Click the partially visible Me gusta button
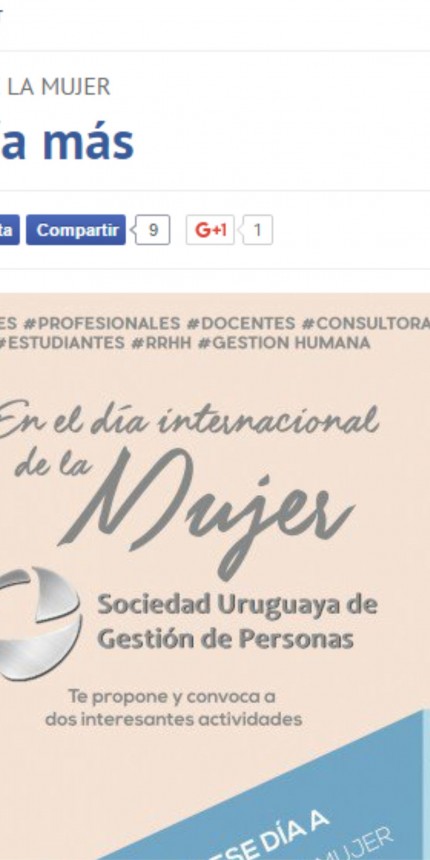Image resolution: width=430 pixels, height=860 pixels. (x=9, y=230)
